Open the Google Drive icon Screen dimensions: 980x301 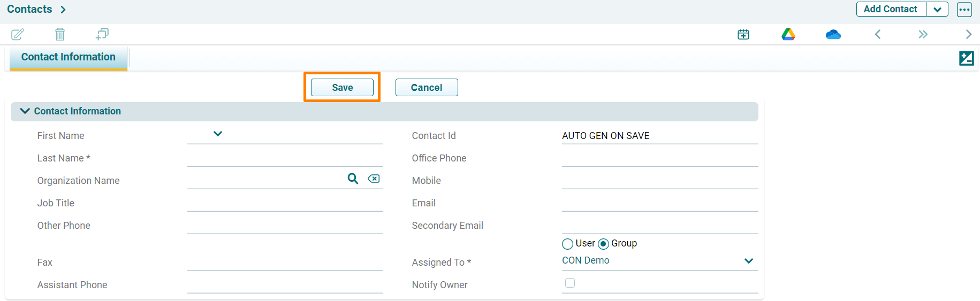788,35
